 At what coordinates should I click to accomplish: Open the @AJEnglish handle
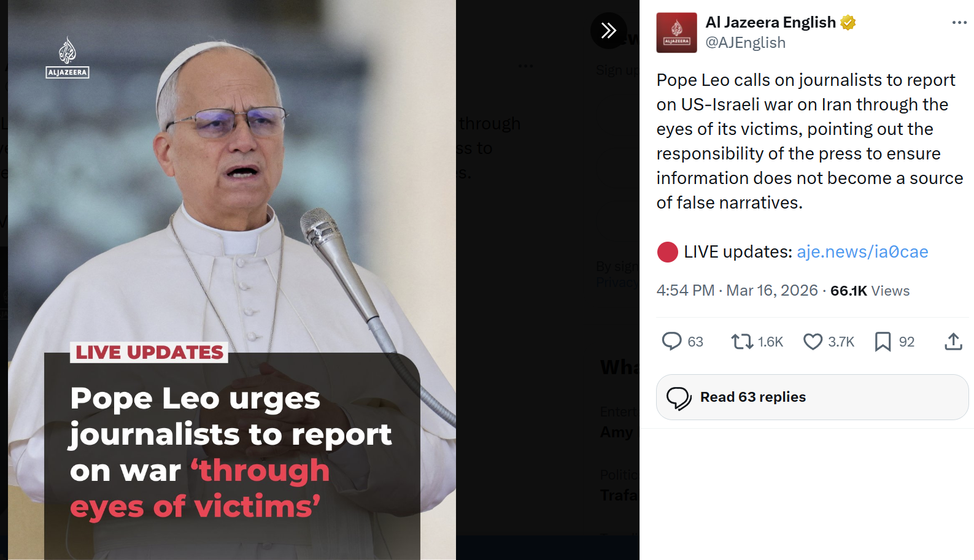745,43
